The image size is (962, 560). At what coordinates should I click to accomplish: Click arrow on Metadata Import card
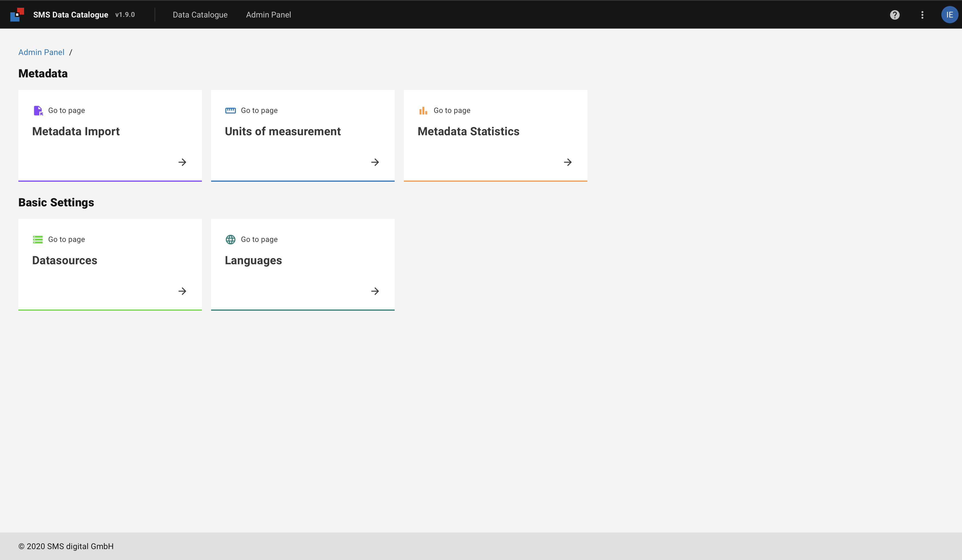coord(182,162)
